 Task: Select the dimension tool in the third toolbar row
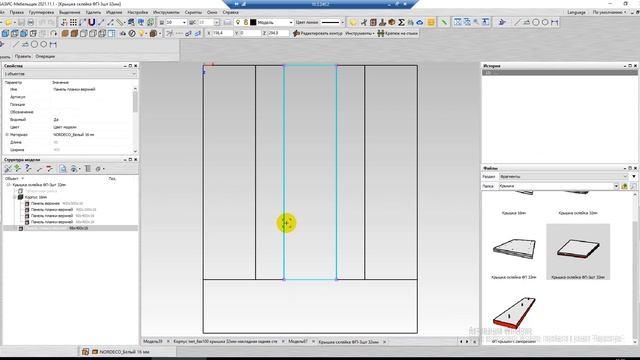click(x=53, y=44)
